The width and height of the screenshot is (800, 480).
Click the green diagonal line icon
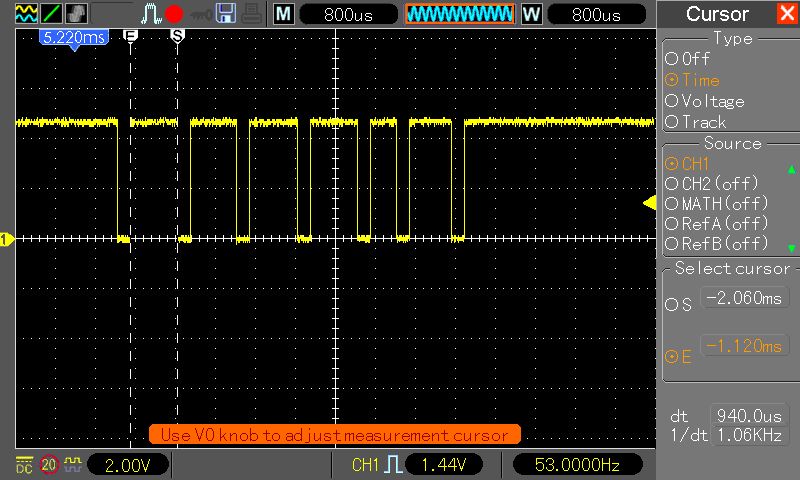tap(50, 14)
